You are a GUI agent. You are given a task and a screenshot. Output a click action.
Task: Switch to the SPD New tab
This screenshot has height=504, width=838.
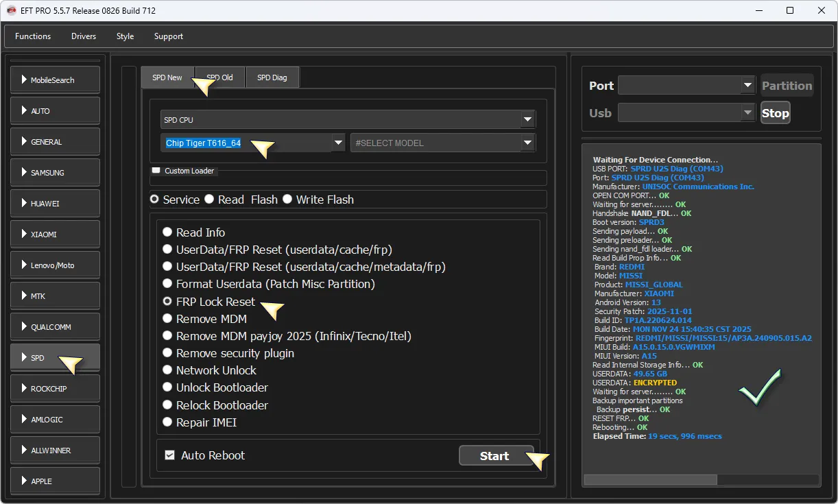[167, 77]
